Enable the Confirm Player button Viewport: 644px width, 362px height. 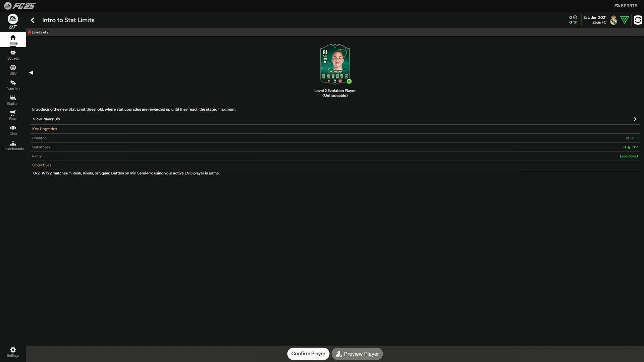(x=308, y=354)
